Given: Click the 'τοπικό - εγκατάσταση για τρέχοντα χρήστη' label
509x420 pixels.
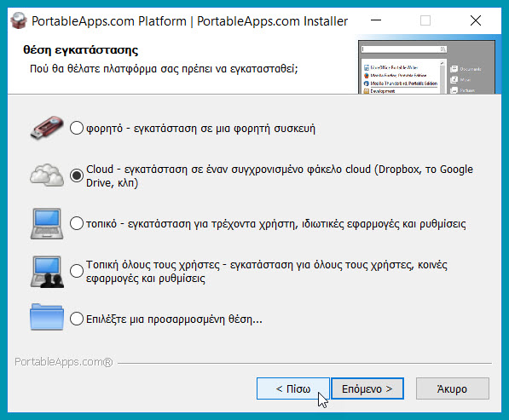Looking at the screenshot, I should (x=276, y=224).
